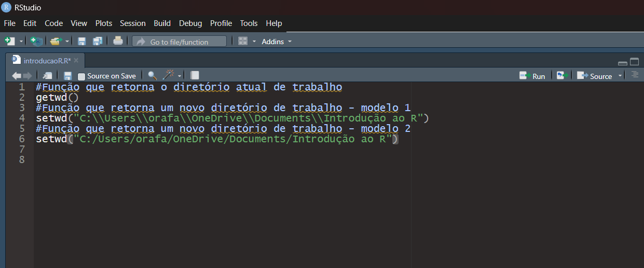Screen dimensions: 644x268
Task: Click the comment ending in 'modelo 1'
Action: 223,108
